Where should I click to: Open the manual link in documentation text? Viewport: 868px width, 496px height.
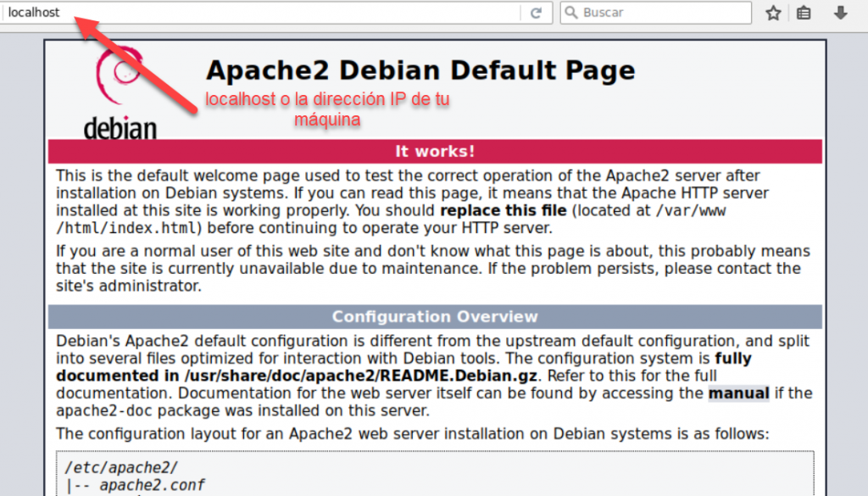coord(738,393)
